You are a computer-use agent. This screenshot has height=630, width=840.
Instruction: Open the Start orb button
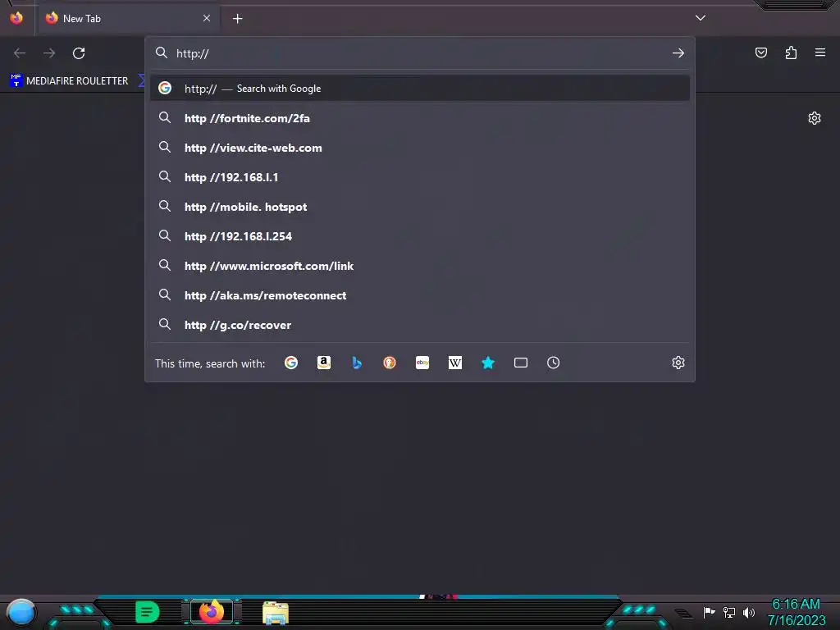21,612
